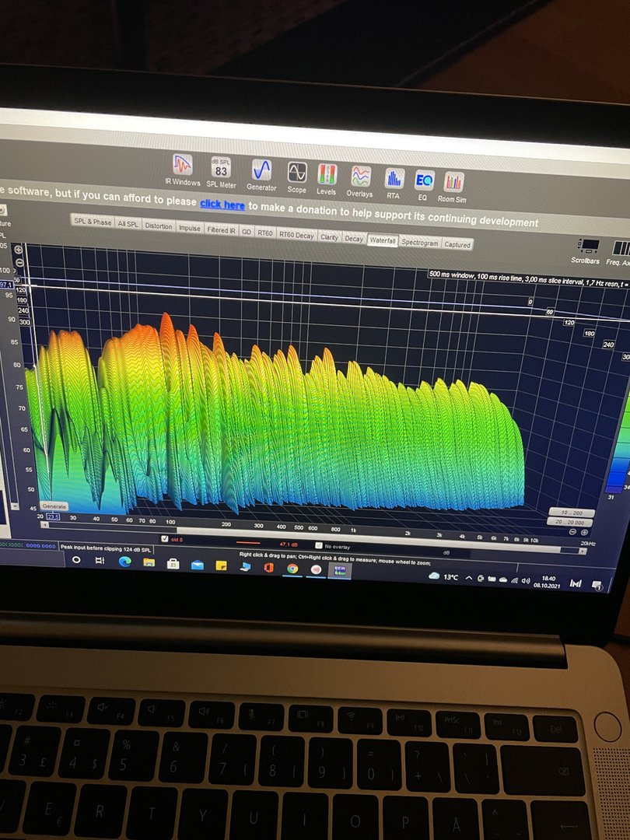This screenshot has width=630, height=840.
Task: Open Office app from taskbar
Action: pyautogui.click(x=268, y=567)
